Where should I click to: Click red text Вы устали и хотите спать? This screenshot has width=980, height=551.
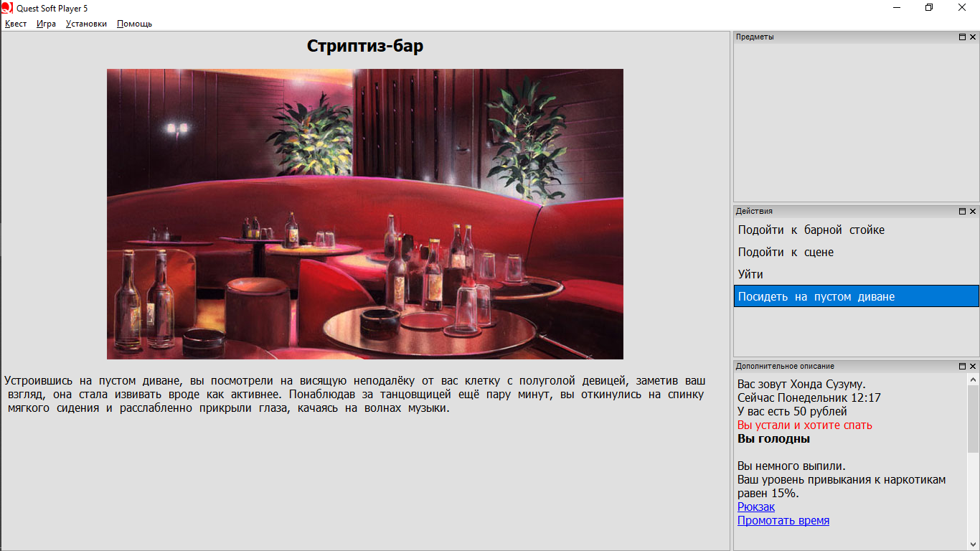805,425
